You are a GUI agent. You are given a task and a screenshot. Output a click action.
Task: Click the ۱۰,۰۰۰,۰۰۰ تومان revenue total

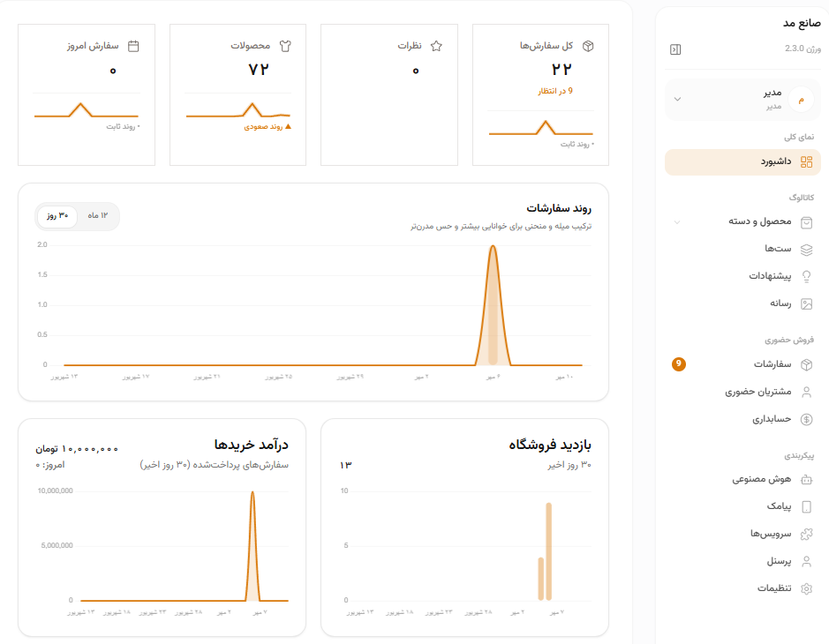pyautogui.click(x=77, y=449)
